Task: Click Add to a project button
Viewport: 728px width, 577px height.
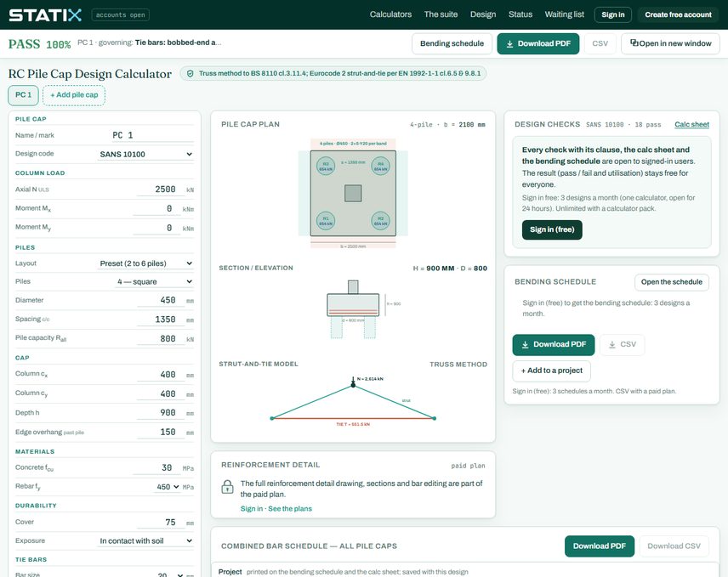Action: point(552,371)
